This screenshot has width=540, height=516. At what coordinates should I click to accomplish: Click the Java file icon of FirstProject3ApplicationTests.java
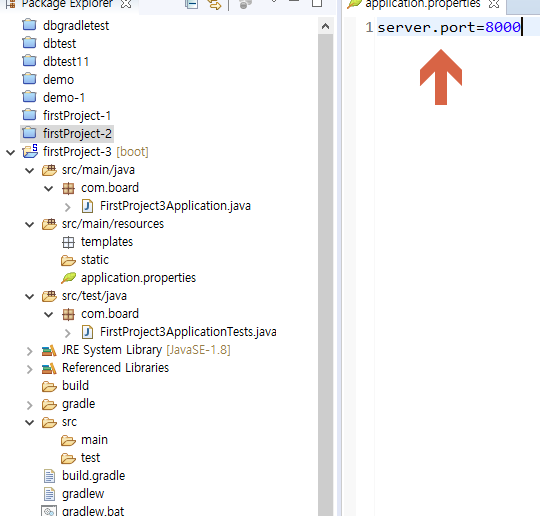87,332
